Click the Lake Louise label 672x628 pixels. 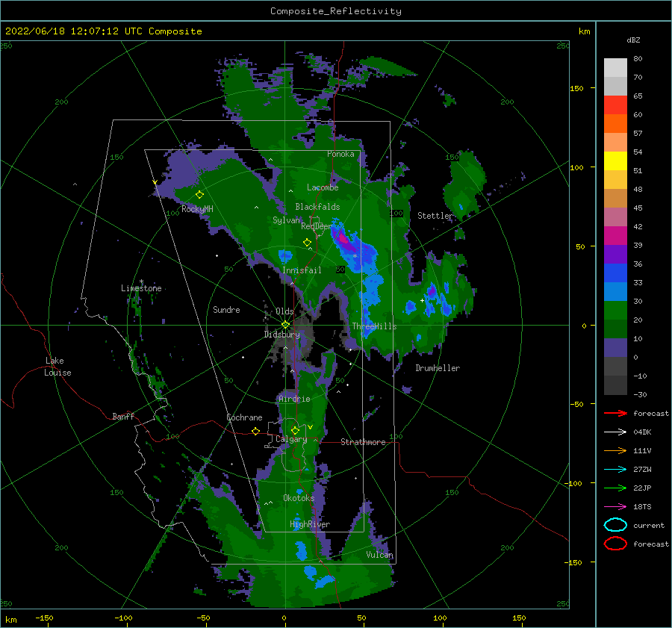(x=57, y=367)
